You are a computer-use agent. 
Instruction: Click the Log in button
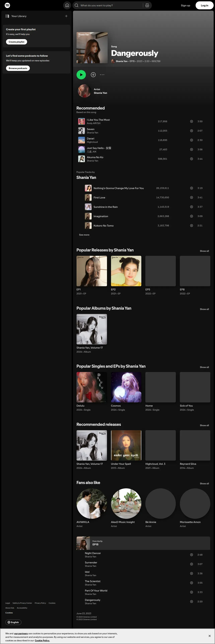[204, 5]
